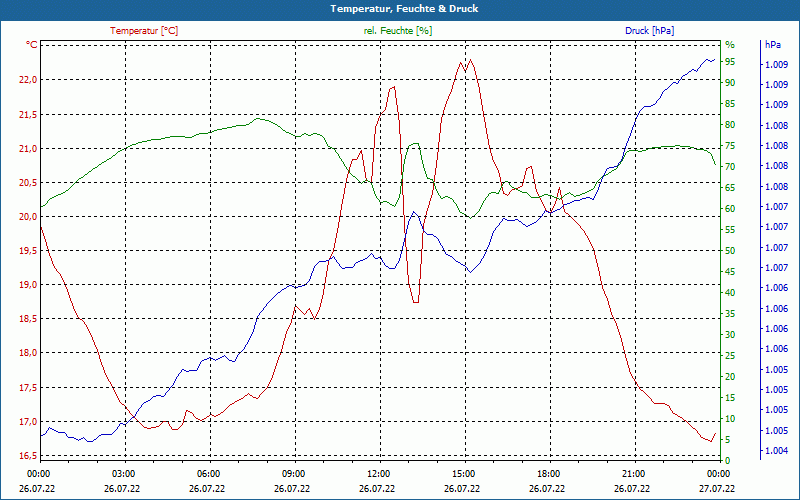
Task: Click the '1.004' pressure axis value
Action: pyautogui.click(x=776, y=451)
